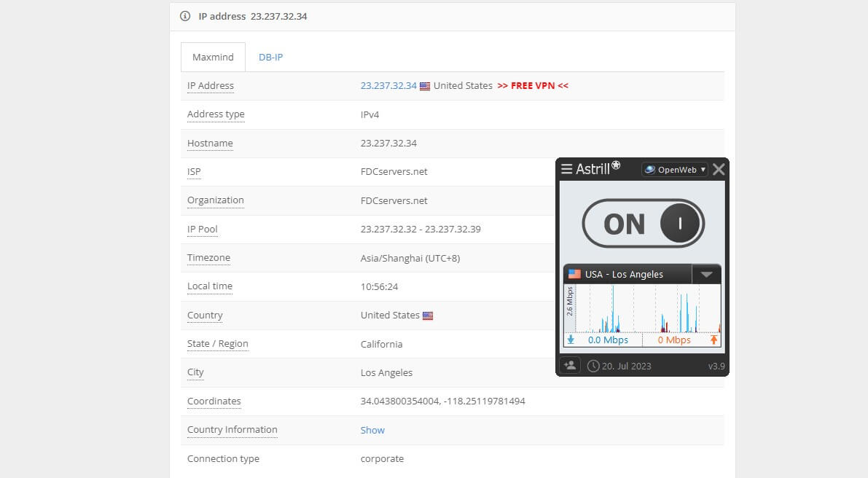The width and height of the screenshot is (868, 478).
Task: Click the info icon beside the IP address header
Action: point(185,16)
